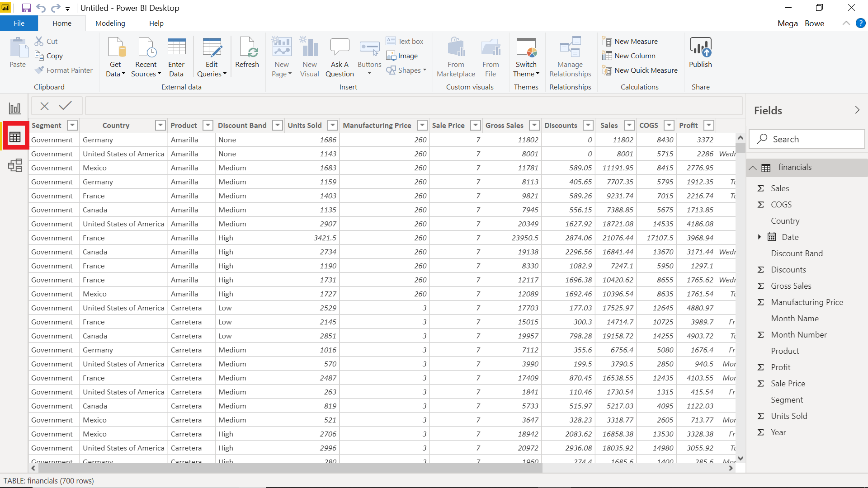868x488 pixels.
Task: Insert a New Visual
Action: pyautogui.click(x=310, y=57)
